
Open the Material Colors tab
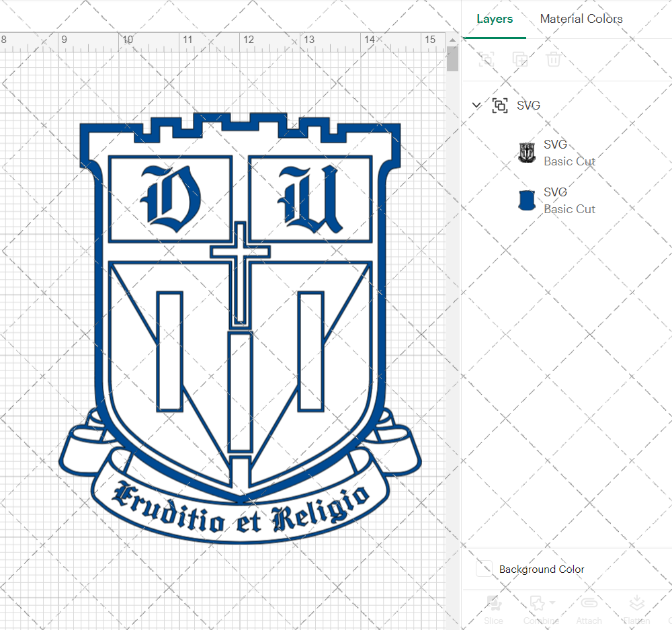[581, 19]
